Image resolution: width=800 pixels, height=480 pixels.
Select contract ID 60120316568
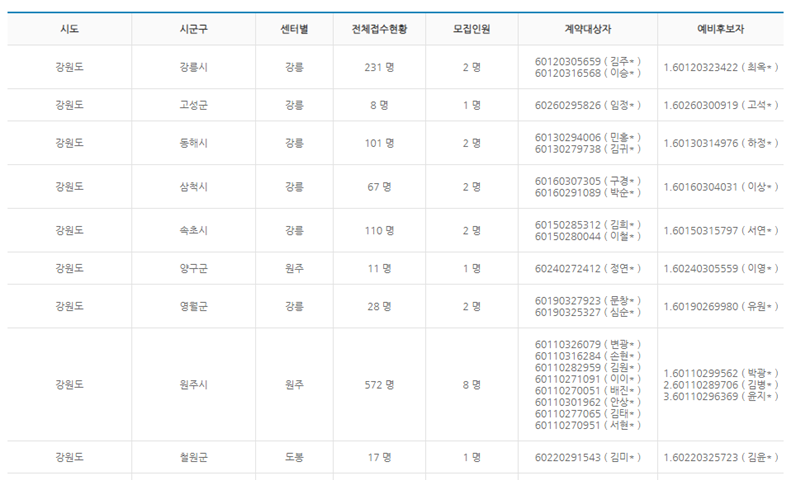[x=568, y=73]
